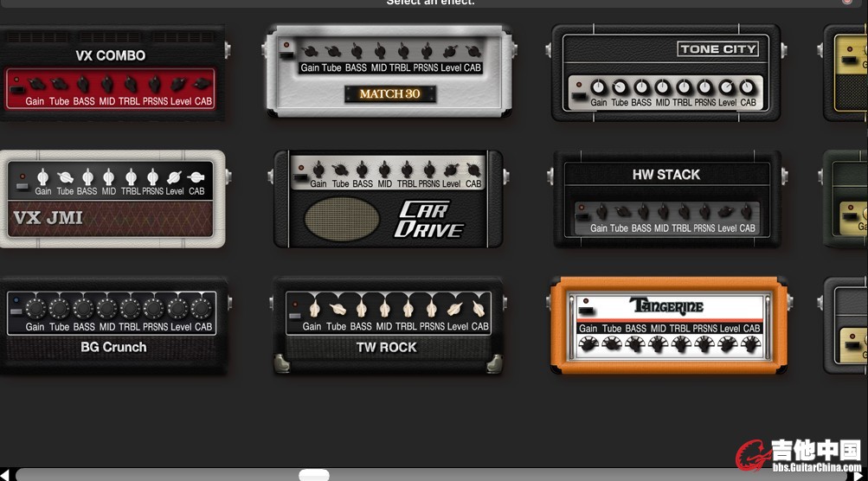
Task: Click the CAB knob on VX COMBO
Action: click(x=202, y=85)
